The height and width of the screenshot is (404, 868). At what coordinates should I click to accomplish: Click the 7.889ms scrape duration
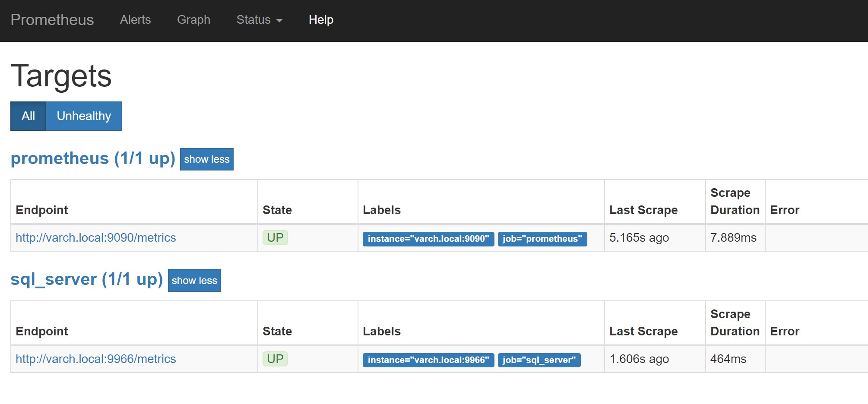(733, 237)
